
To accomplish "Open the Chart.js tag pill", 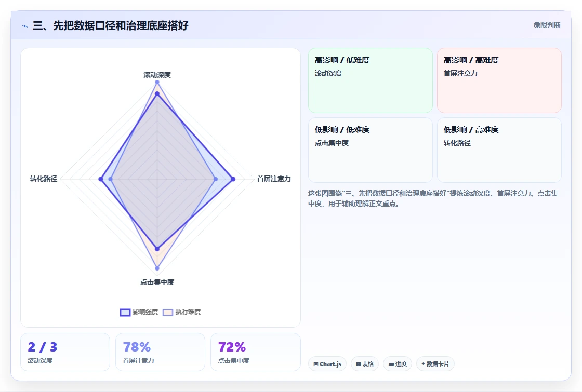I will pyautogui.click(x=327, y=364).
